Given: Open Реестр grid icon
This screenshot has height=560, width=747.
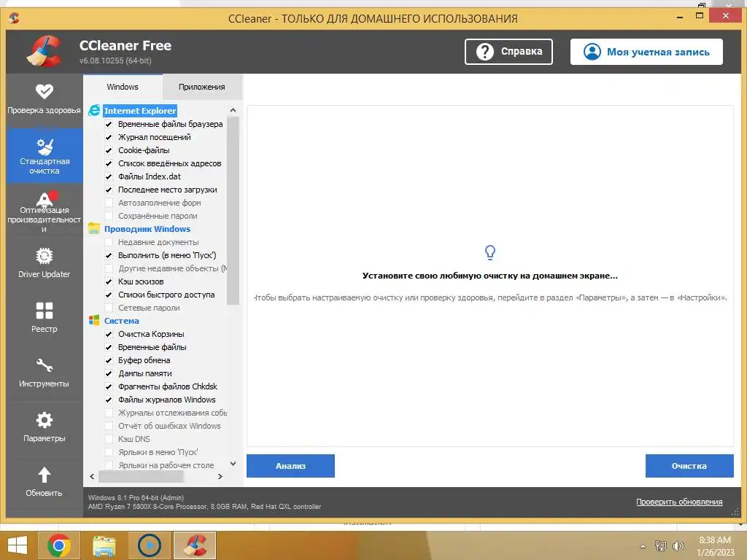Looking at the screenshot, I should (44, 311).
